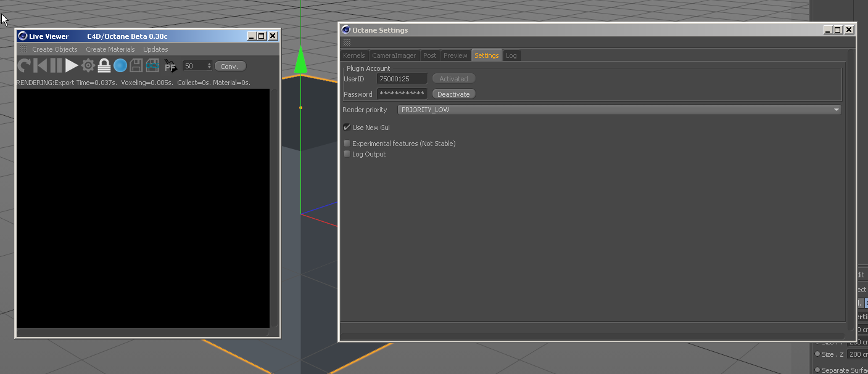Pause rendering in Live Viewer
The height and width of the screenshot is (374, 868).
56,65
